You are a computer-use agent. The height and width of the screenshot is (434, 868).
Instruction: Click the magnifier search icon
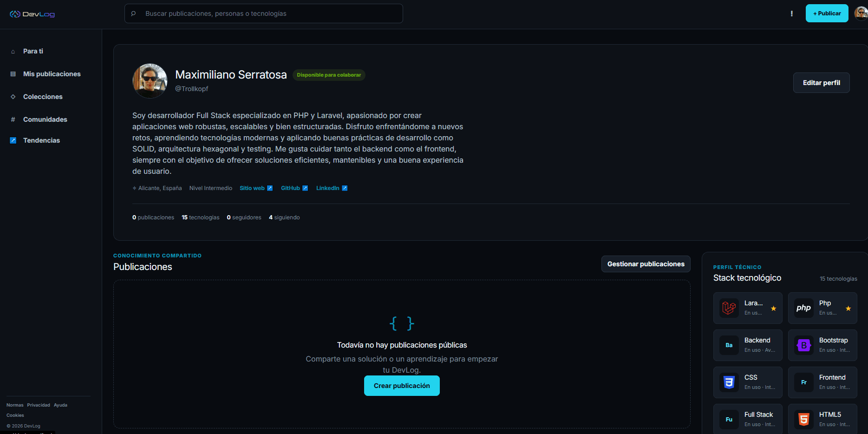(133, 13)
